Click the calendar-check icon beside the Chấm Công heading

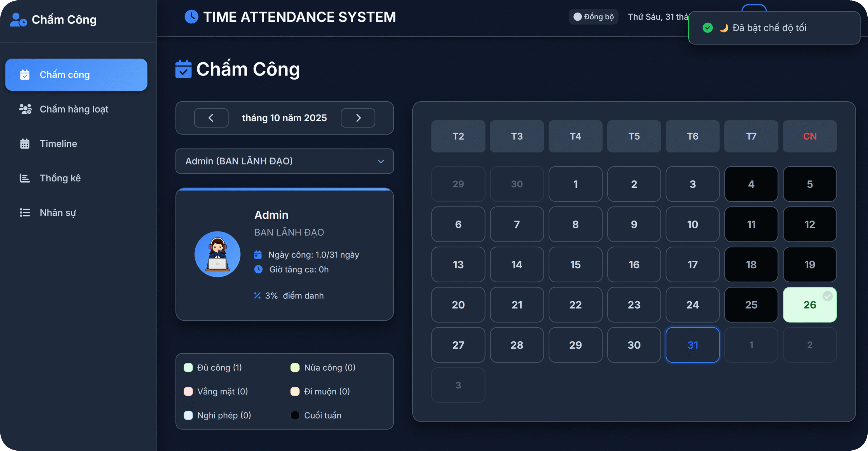click(183, 69)
